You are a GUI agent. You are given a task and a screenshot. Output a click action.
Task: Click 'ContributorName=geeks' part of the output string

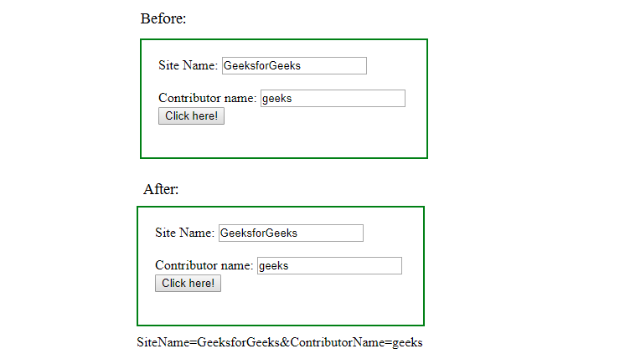pyautogui.click(x=356, y=342)
